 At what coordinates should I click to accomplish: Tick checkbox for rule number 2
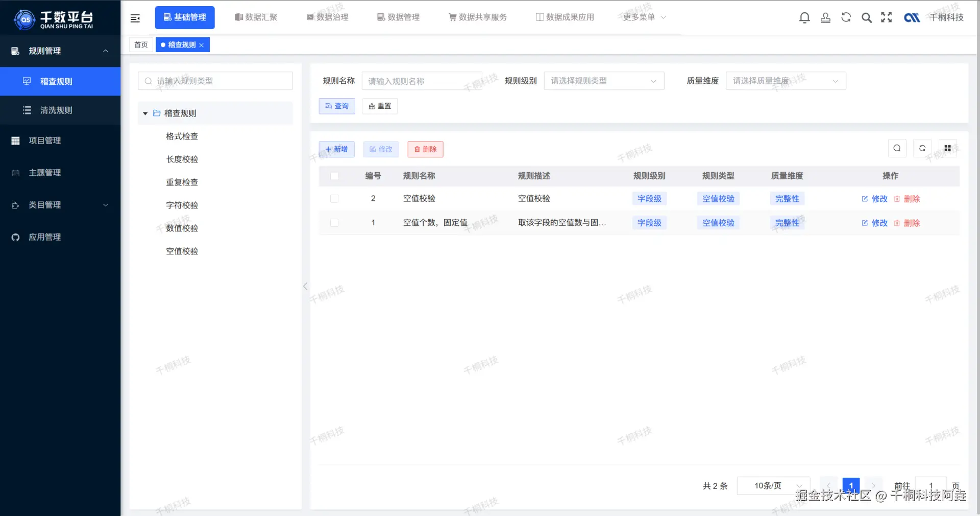(x=334, y=199)
